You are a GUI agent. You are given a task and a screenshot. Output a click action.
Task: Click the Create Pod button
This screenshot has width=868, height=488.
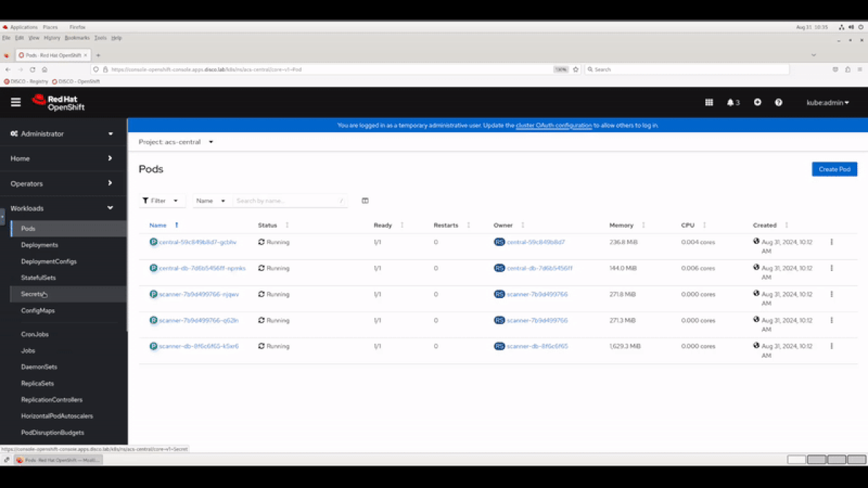[834, 169]
